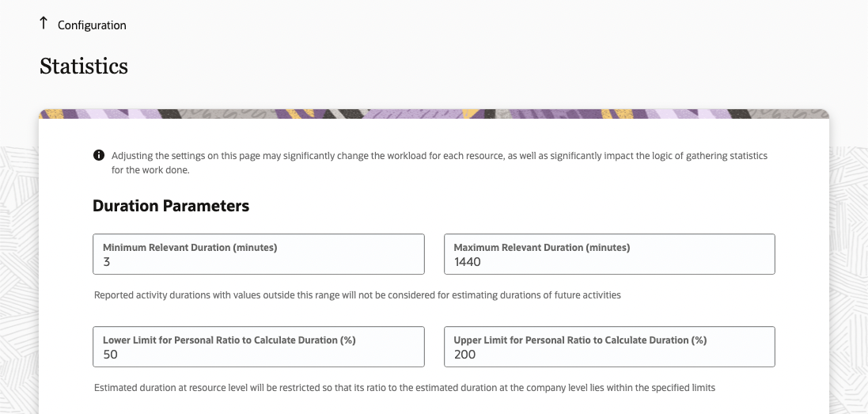Click the value 200 in Upper Limit
This screenshot has height=414, width=868.
coord(465,355)
